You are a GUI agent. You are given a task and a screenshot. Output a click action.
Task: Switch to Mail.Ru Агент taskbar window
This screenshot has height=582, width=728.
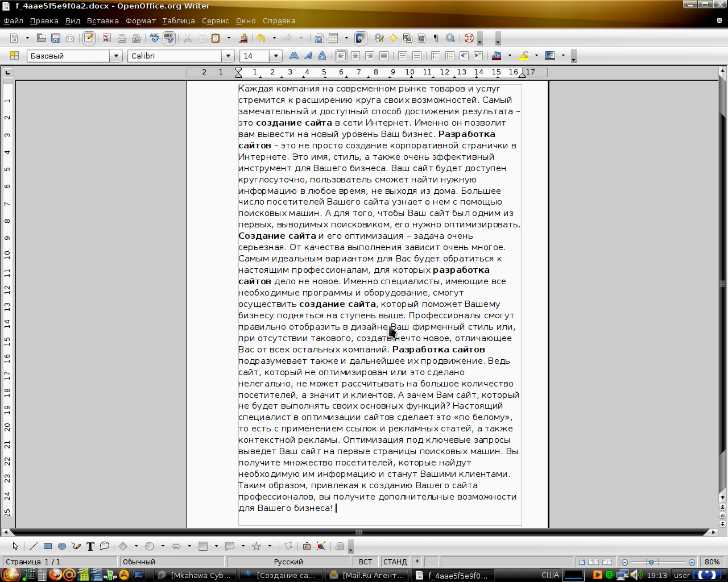point(368,575)
